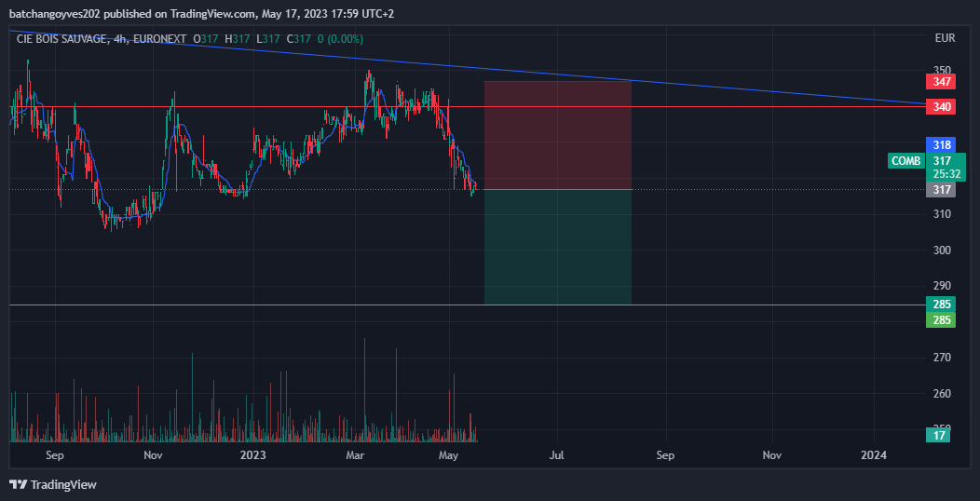Viewport: 980px width, 501px height.
Task: Click the Jul time axis label
Action: [557, 455]
